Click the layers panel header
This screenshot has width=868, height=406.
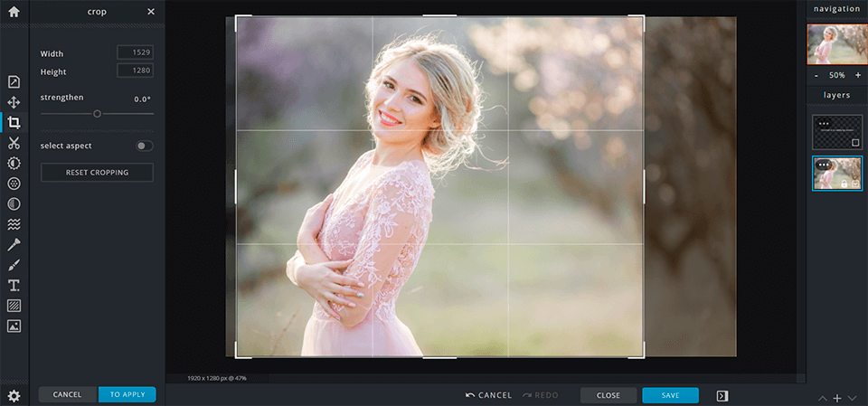coord(837,95)
